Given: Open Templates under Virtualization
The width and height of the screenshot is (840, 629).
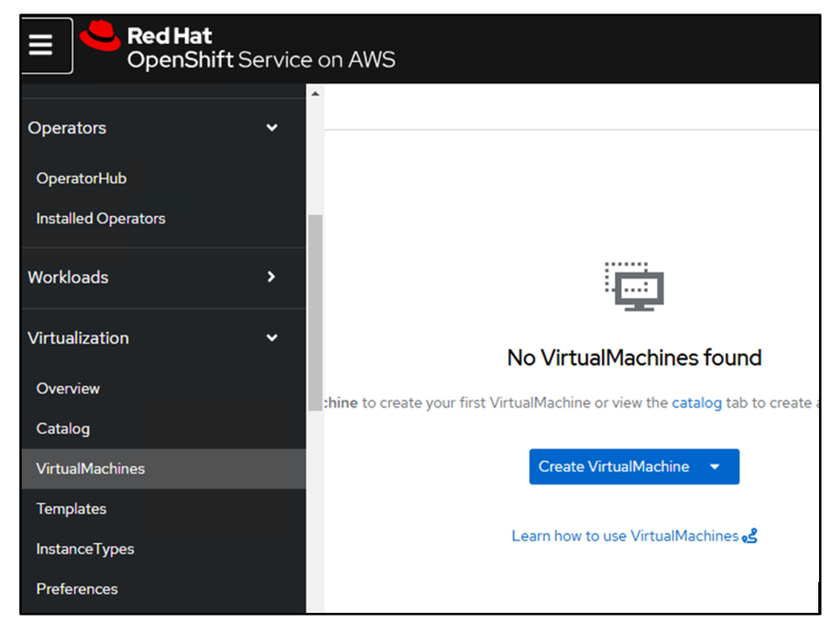Looking at the screenshot, I should (71, 509).
